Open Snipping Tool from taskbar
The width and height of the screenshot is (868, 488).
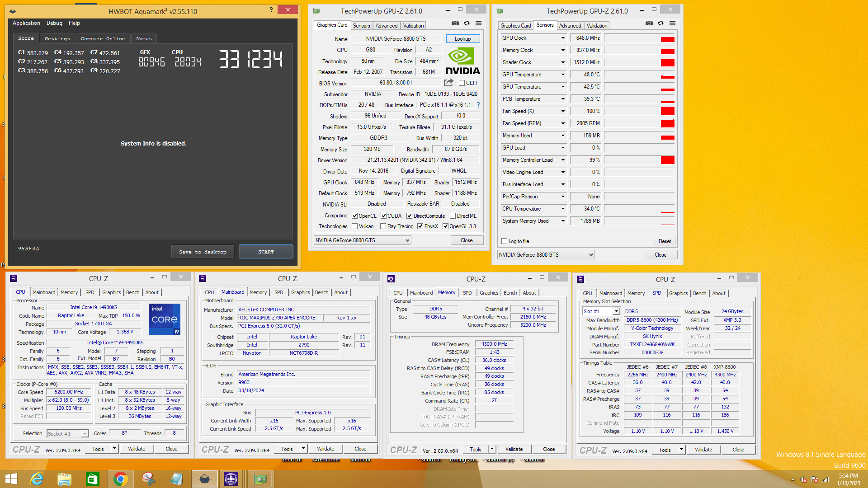click(x=148, y=479)
